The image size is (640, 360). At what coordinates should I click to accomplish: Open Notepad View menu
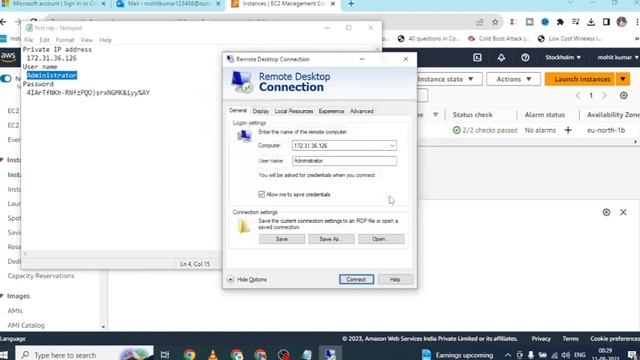pyautogui.click(x=87, y=40)
